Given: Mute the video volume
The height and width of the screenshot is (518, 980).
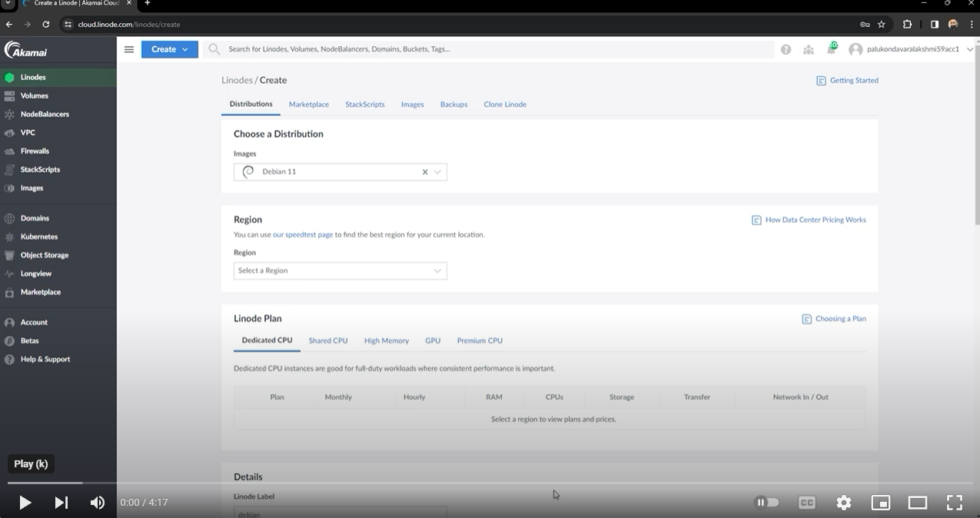Looking at the screenshot, I should click(x=98, y=503).
